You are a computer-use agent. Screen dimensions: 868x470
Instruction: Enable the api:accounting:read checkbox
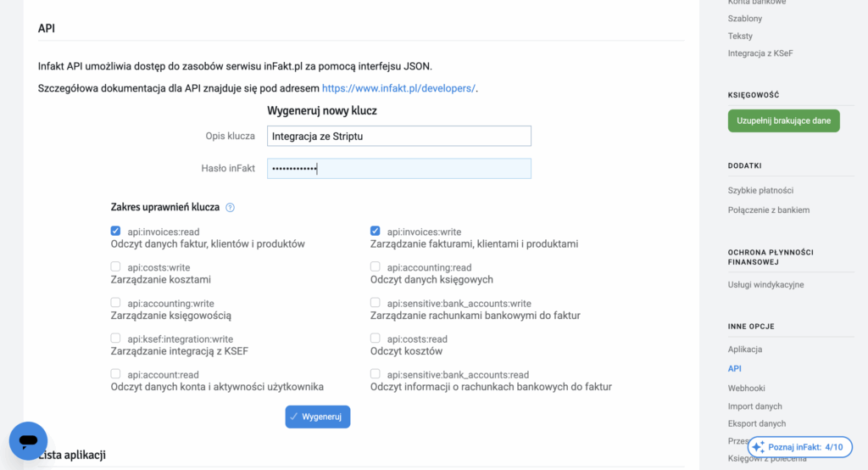point(375,266)
